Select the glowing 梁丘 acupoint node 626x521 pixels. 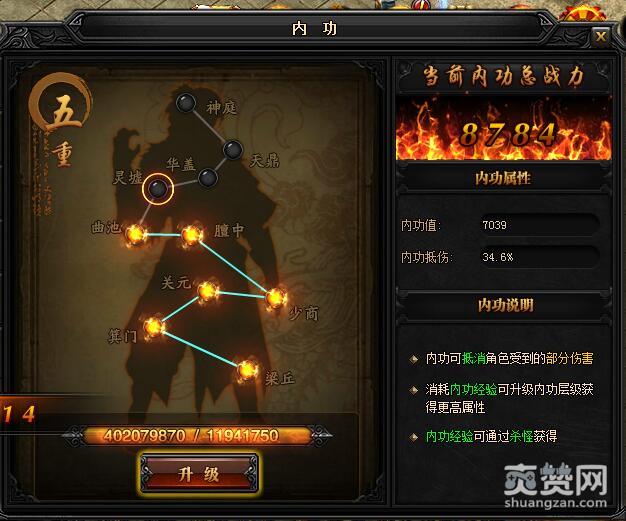[x=247, y=370]
